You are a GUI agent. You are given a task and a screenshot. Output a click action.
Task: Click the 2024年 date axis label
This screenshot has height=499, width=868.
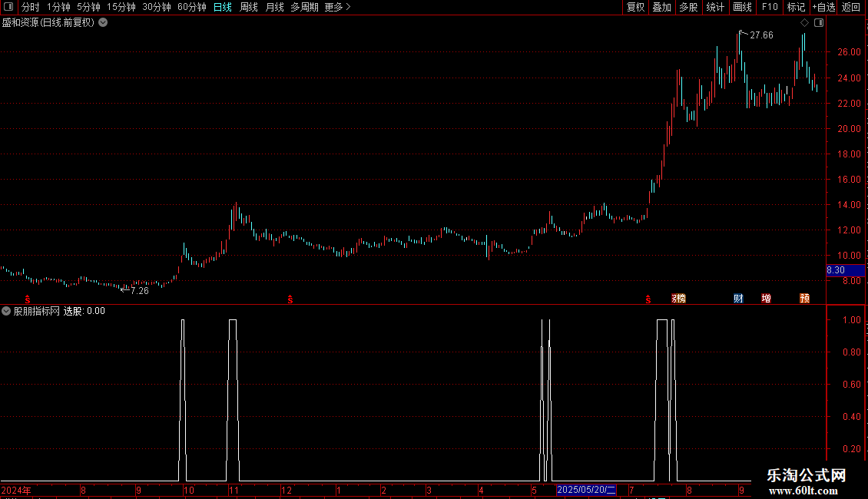pyautogui.click(x=16, y=490)
